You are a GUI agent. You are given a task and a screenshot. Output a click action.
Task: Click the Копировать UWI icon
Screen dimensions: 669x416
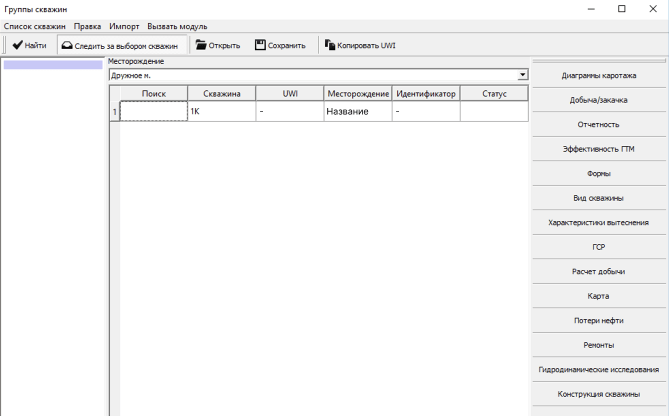pos(329,45)
